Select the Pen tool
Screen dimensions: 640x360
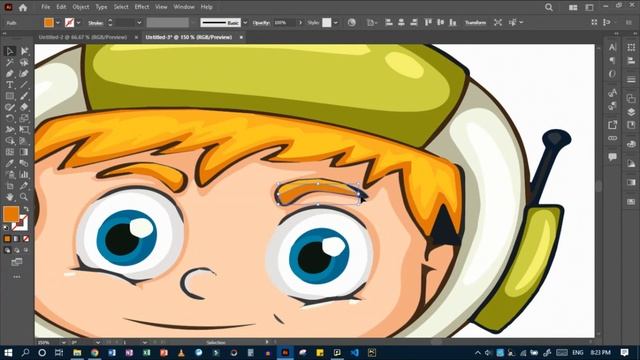10,73
